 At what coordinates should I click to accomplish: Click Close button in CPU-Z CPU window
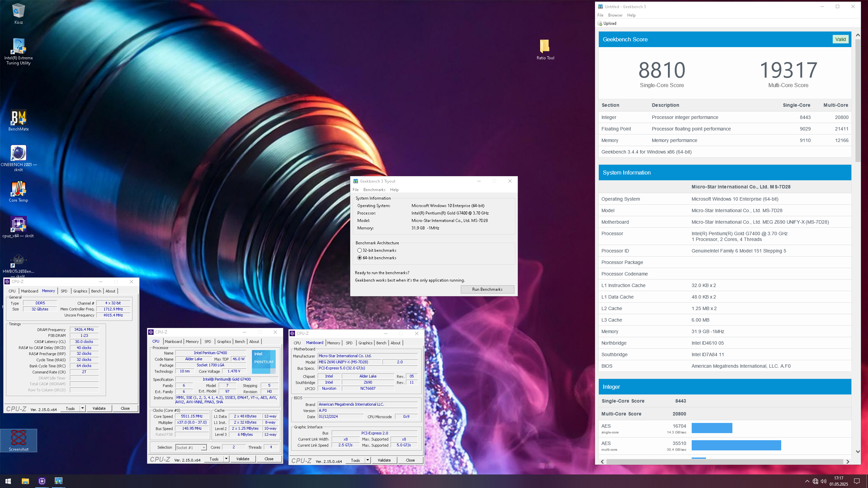(x=269, y=459)
